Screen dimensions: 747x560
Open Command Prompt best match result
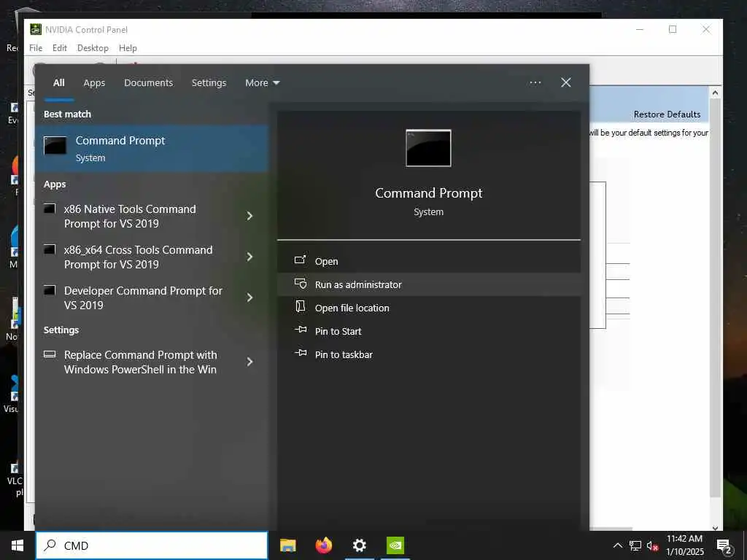(x=152, y=149)
